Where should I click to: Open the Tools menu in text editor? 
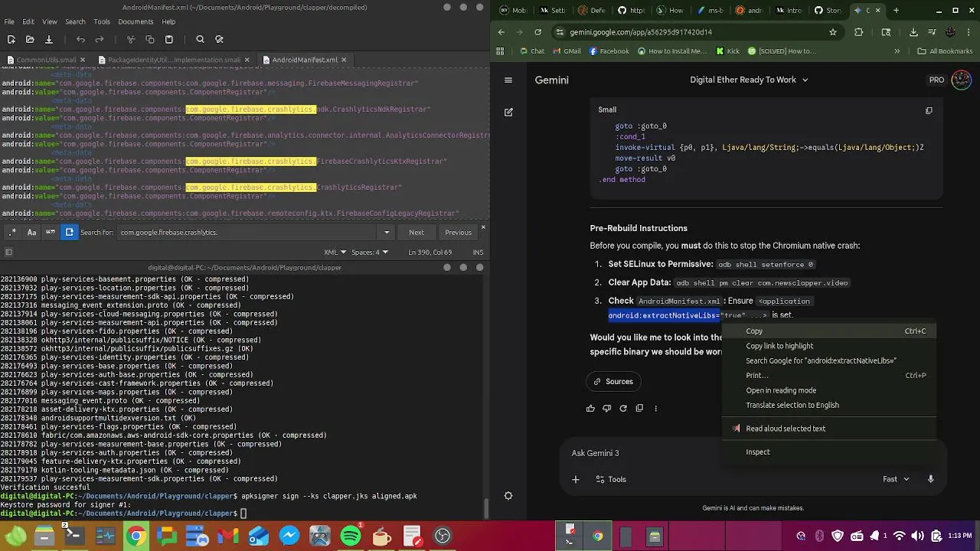pos(102,21)
